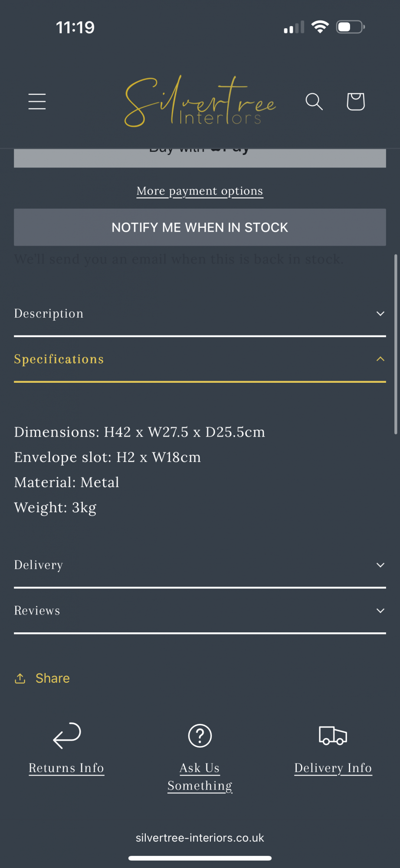Image resolution: width=400 pixels, height=868 pixels.
Task: Open the Delivery Info link
Action: pos(333,768)
